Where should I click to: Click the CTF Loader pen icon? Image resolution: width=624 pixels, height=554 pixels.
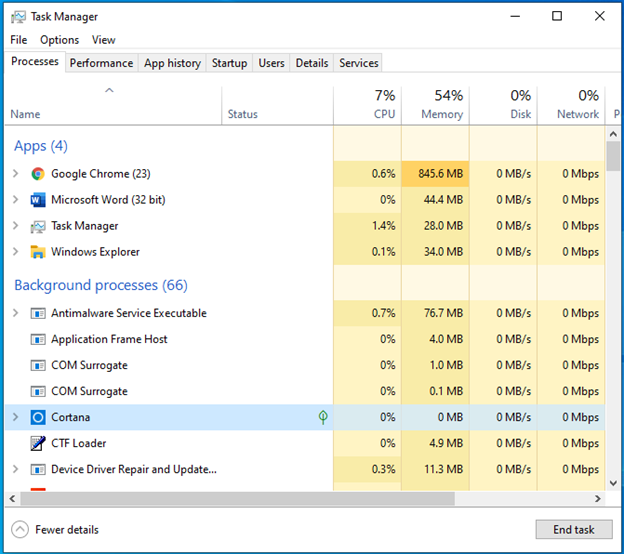pos(38,443)
